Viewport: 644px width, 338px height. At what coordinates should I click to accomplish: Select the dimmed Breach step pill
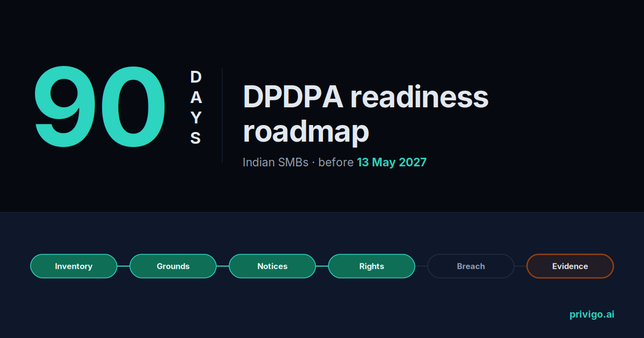tap(471, 266)
